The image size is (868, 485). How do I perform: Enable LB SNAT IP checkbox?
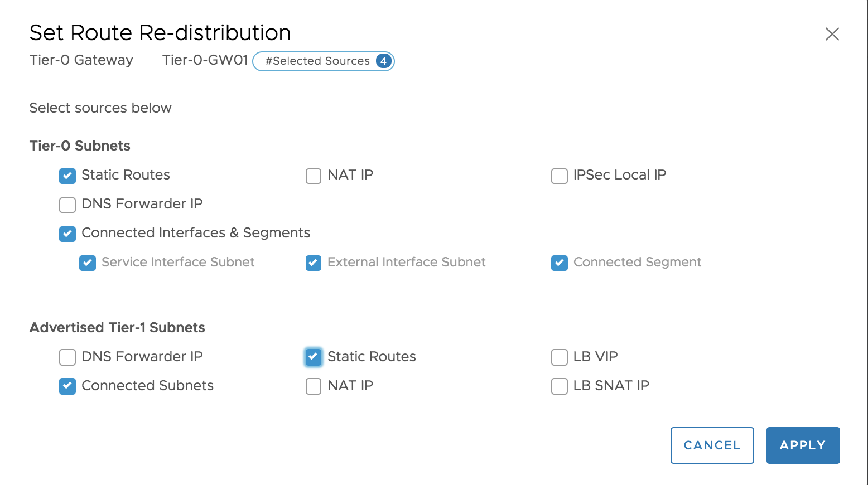[x=560, y=386]
